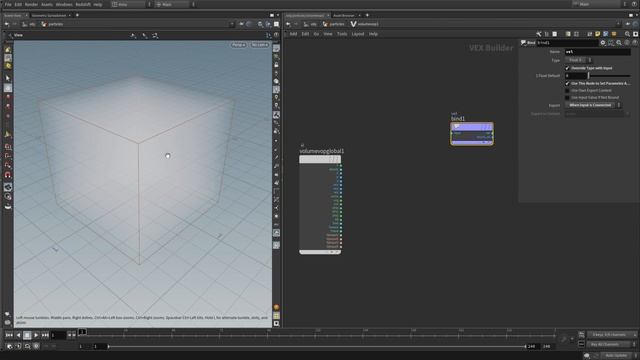640x360 pixels.
Task: Toggle Use Own Export Context checkbox
Action: [x=567, y=91]
